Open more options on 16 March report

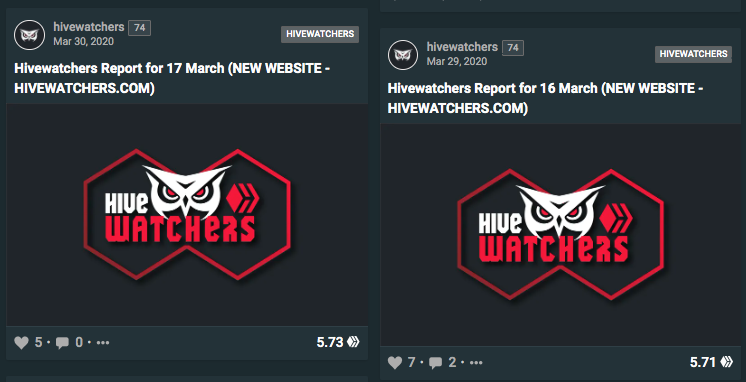coord(476,362)
